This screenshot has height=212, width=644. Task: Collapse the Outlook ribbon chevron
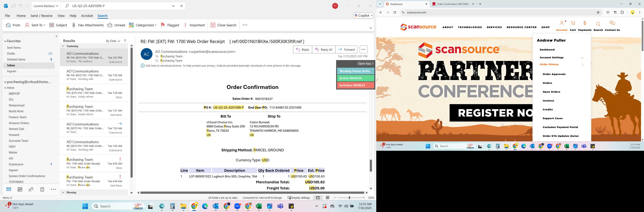(x=371, y=28)
